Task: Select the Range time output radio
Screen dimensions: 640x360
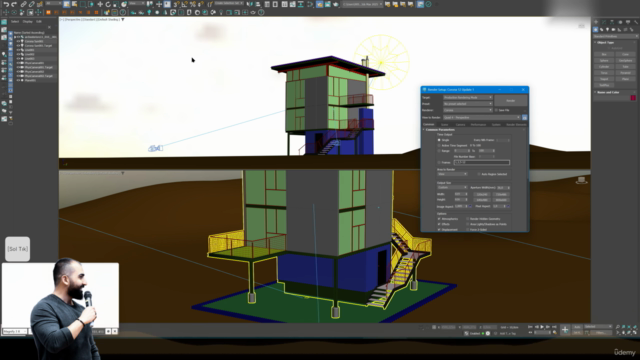Action: (439, 151)
